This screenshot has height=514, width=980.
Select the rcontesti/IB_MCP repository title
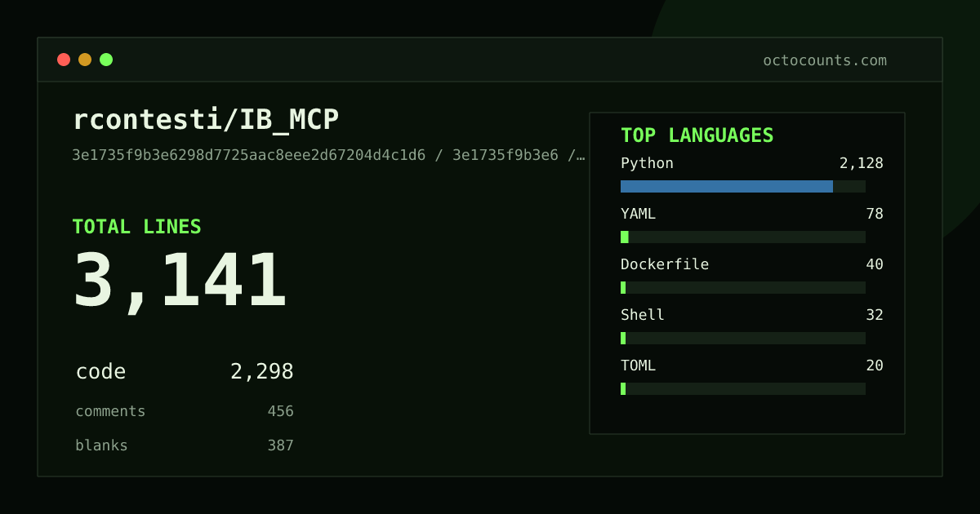(x=206, y=120)
